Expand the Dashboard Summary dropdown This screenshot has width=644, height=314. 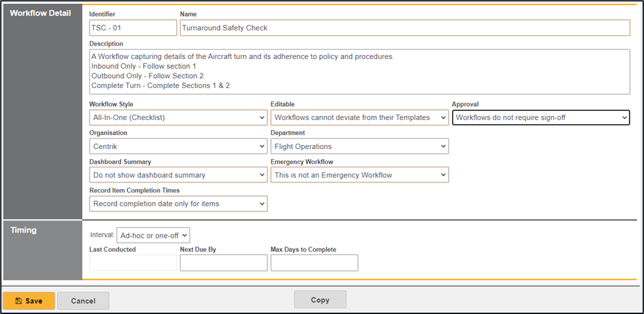178,175
